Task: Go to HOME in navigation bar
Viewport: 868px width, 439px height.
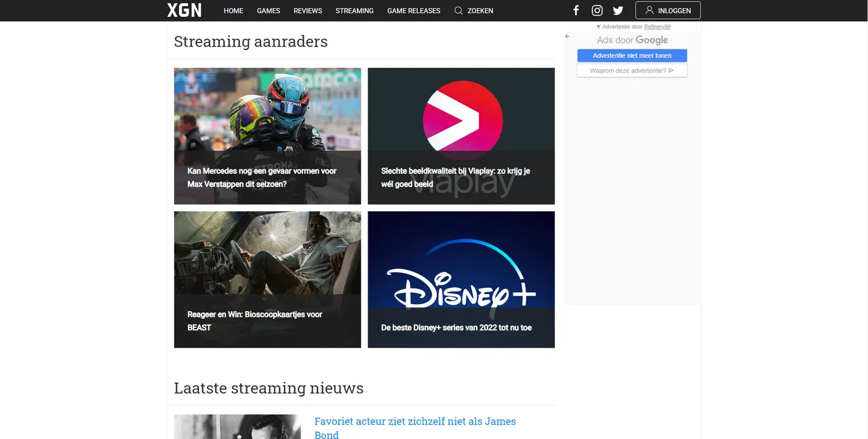Action: pos(233,11)
